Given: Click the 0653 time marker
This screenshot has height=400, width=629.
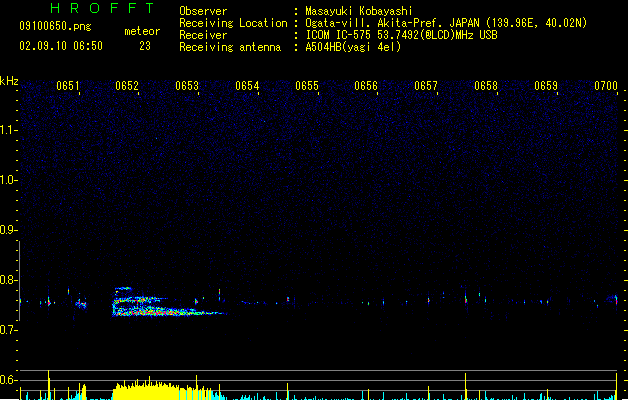Looking at the screenshot, I should 187,86.
